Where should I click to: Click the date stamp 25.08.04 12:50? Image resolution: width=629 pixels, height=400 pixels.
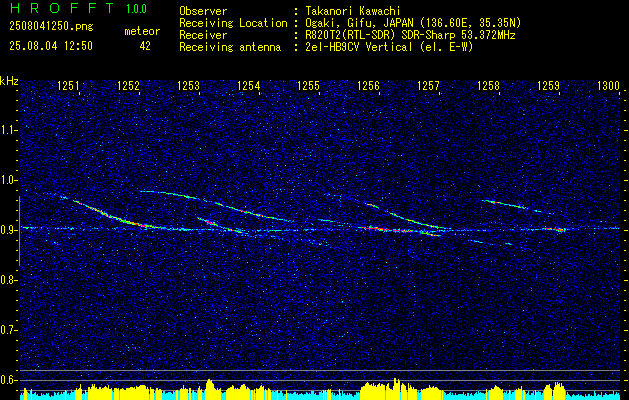pos(51,46)
